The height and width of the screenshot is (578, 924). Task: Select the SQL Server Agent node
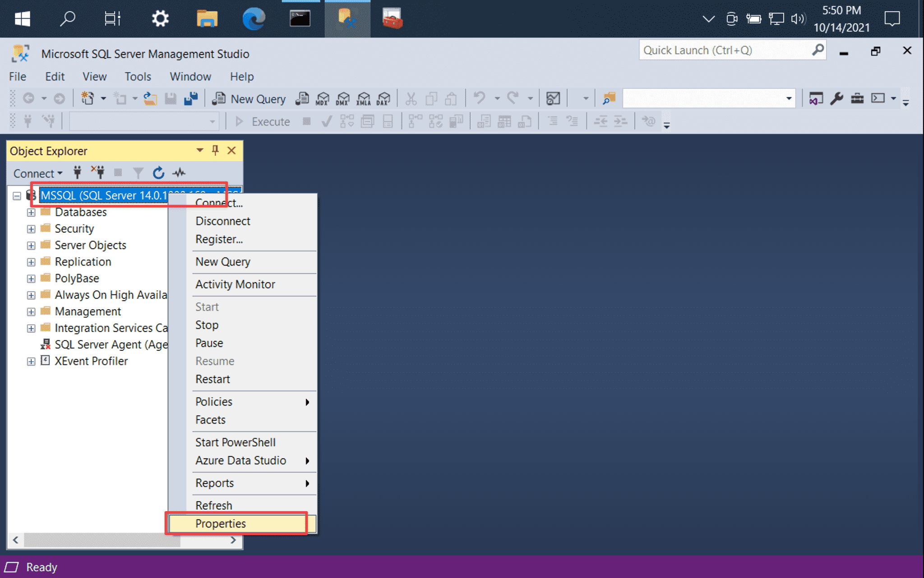(x=111, y=345)
